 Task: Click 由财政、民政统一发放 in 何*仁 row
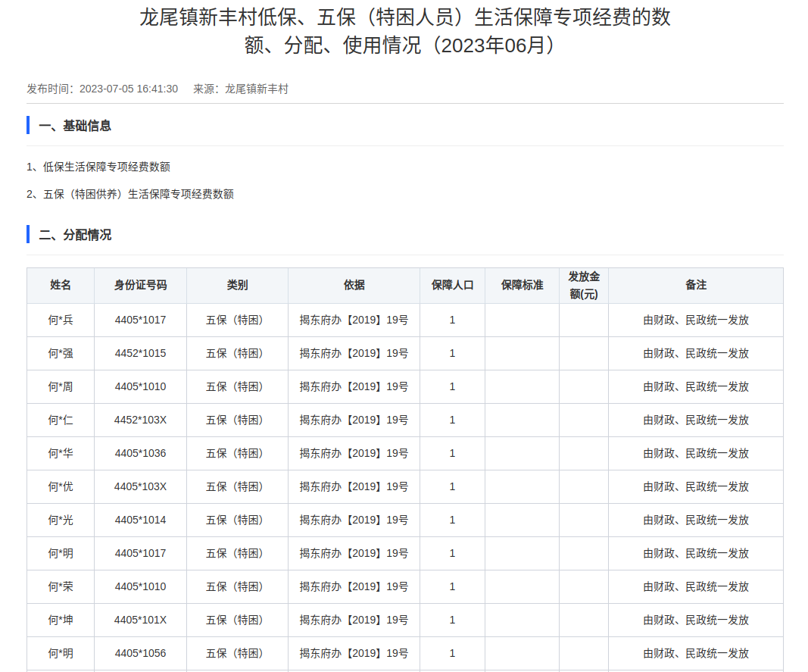point(696,420)
